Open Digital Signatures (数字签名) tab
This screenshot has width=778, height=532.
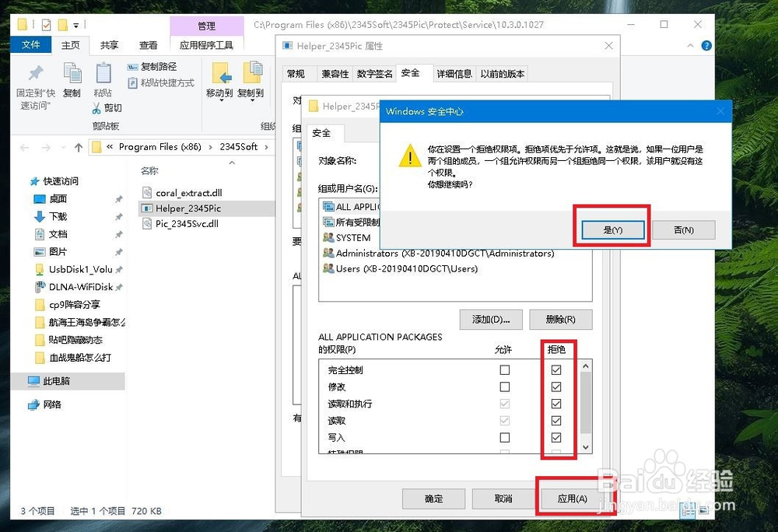click(375, 73)
